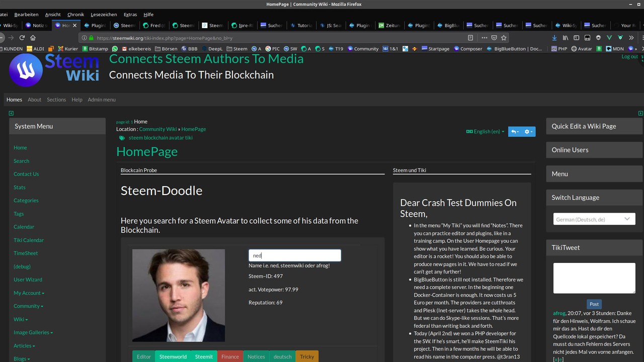Expand Switch Language German select box
The image size is (644, 362).
click(594, 219)
